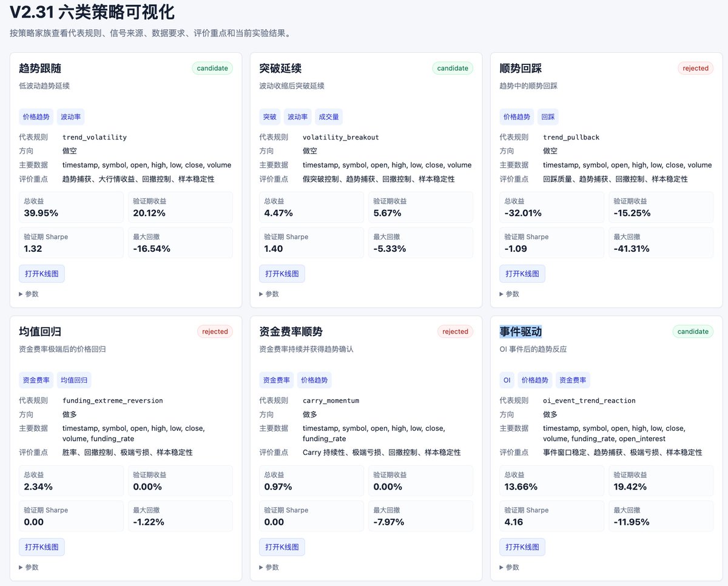Open K-line chart for 顺势回踩 strategy

pos(522,274)
